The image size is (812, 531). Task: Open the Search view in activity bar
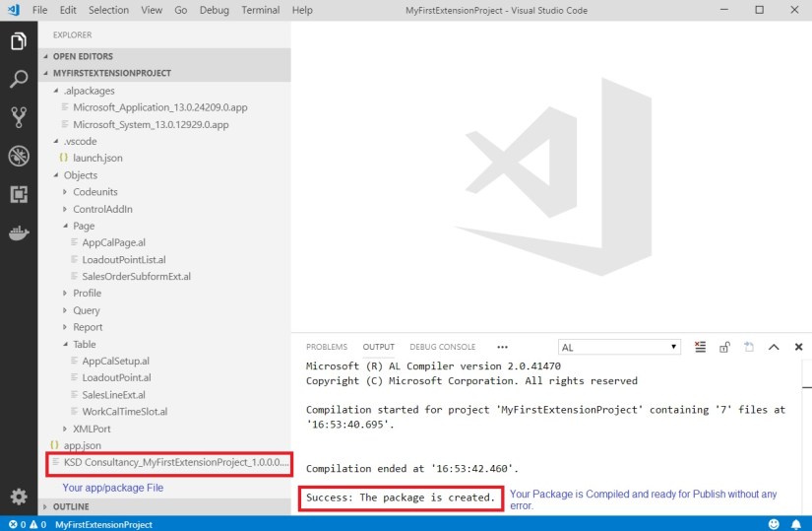point(18,80)
